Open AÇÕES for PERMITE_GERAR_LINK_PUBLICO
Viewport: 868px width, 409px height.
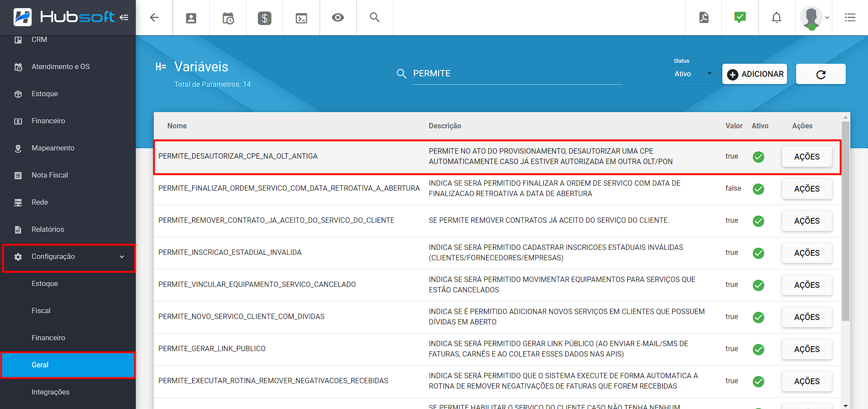pyautogui.click(x=806, y=349)
